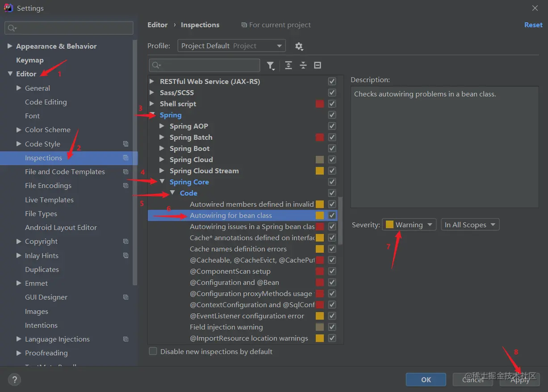Click yellow severity swatch in Severity dropdown
Viewport: 548px width, 392px height.
pos(389,225)
